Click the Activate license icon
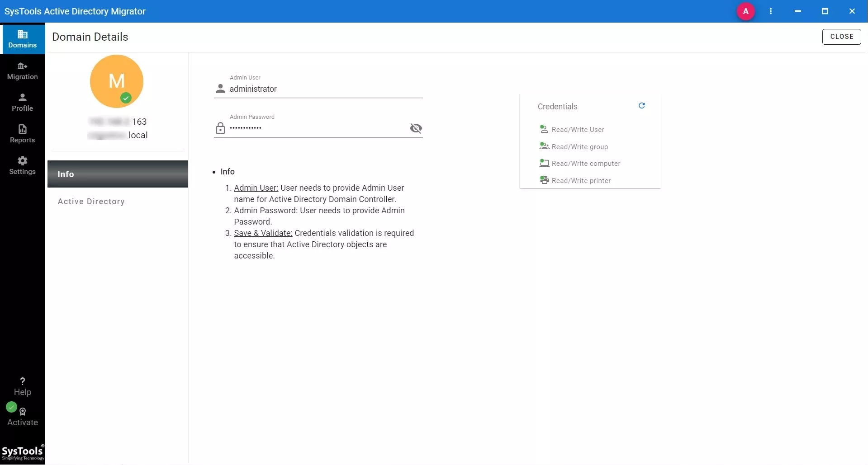This screenshot has width=868, height=465. (x=23, y=412)
